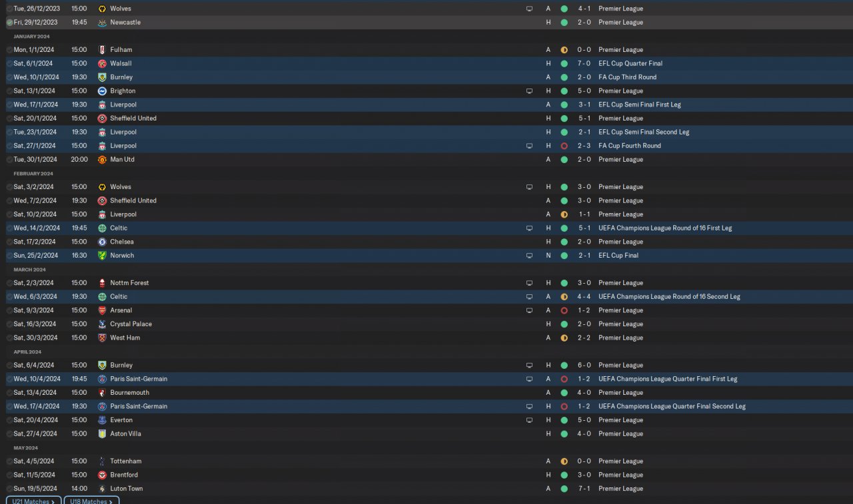Open the Man Utd club link
This screenshot has width=853, height=504.
pos(123,160)
